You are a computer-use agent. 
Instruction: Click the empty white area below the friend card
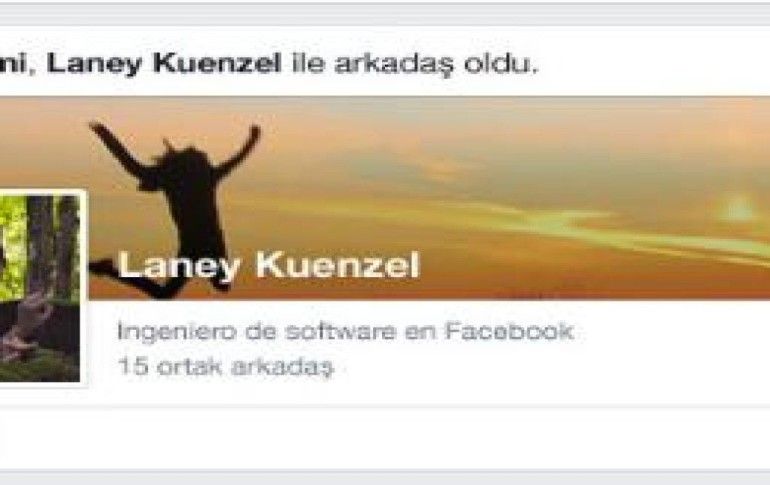[385, 438]
